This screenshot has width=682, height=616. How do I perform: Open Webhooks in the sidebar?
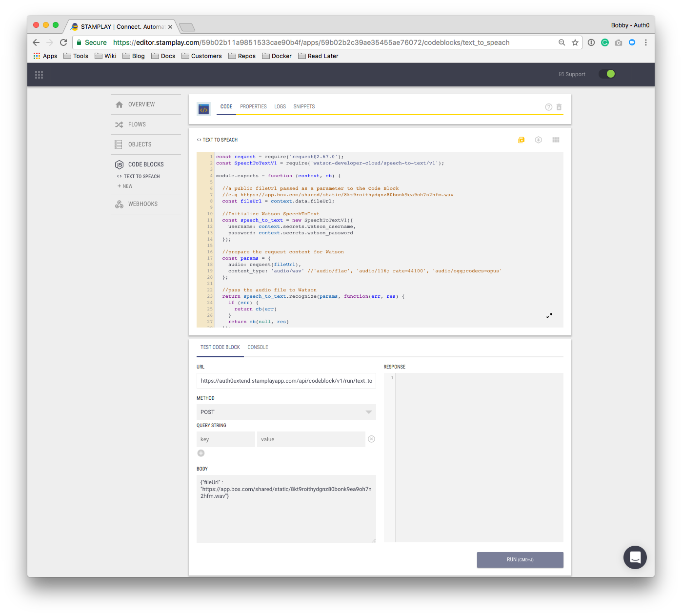(x=146, y=204)
